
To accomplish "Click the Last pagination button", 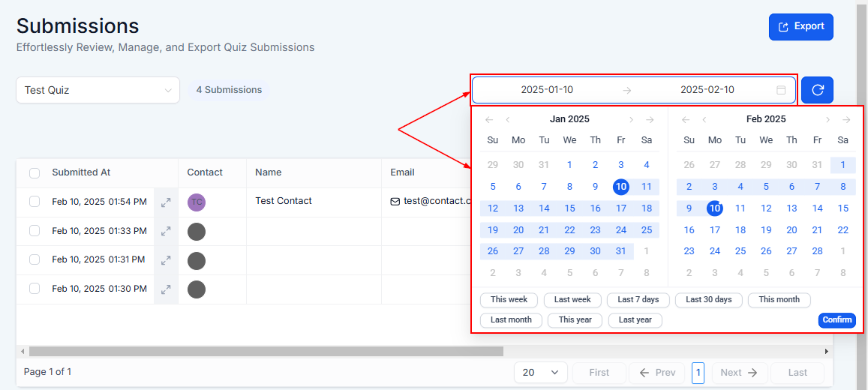I will coord(797,373).
